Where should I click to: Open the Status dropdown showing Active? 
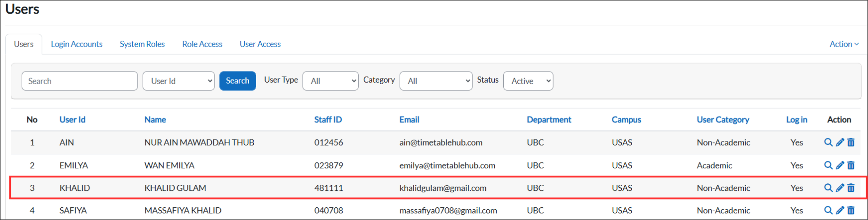[x=528, y=81]
